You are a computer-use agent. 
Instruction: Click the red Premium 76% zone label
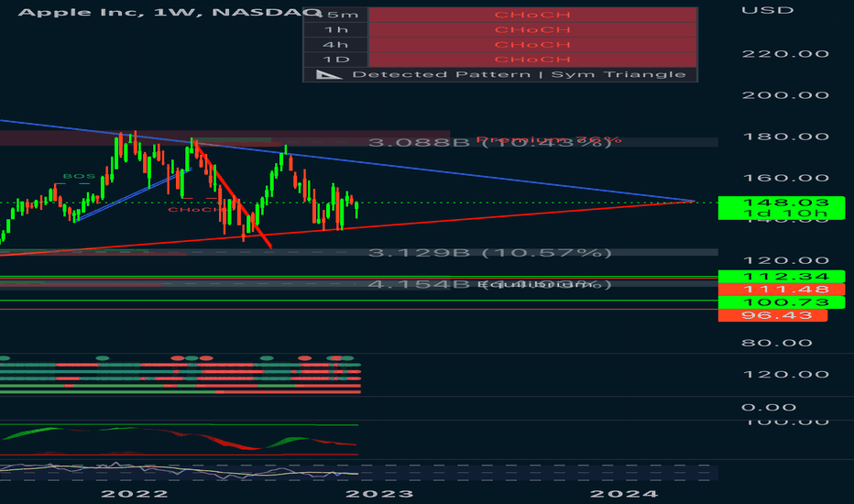click(549, 140)
